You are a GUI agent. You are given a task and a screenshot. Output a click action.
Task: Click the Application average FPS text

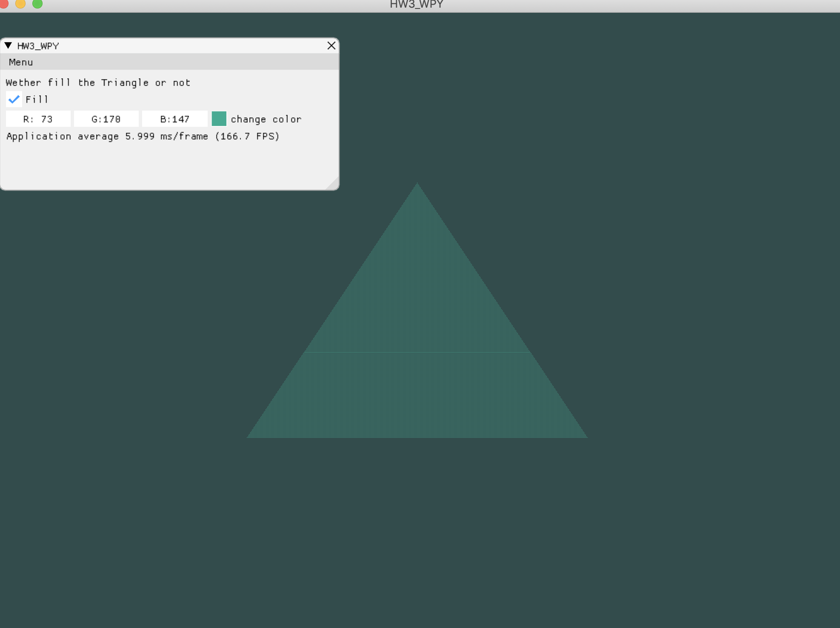point(143,136)
